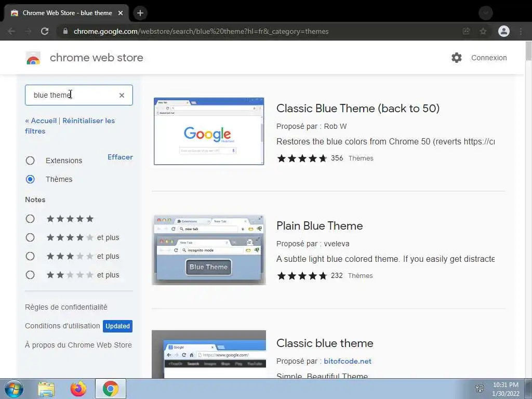This screenshot has width=532, height=399.
Task: Click Classic Blue Theme (back to 50) thumbnail
Action: pyautogui.click(x=209, y=131)
